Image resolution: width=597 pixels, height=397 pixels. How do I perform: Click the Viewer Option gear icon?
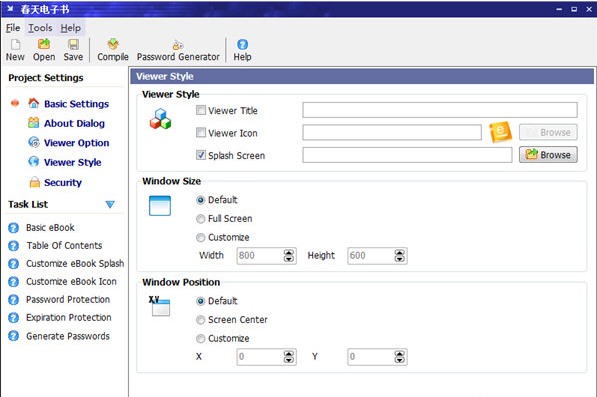pyautogui.click(x=34, y=142)
